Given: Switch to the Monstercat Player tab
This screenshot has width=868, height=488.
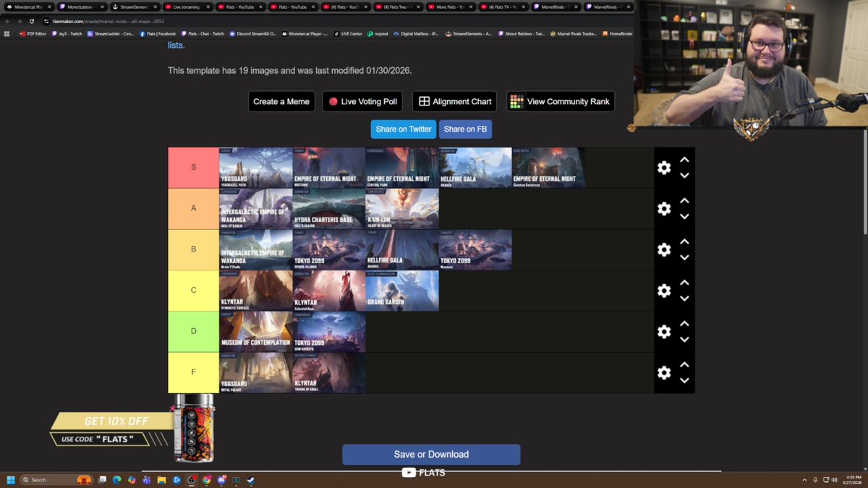Looking at the screenshot, I should tap(27, 7).
